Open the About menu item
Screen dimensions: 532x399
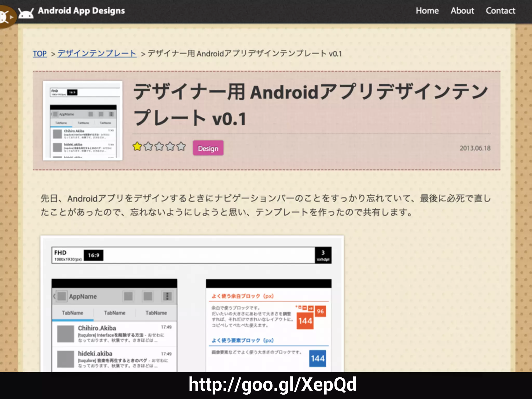coord(462,11)
